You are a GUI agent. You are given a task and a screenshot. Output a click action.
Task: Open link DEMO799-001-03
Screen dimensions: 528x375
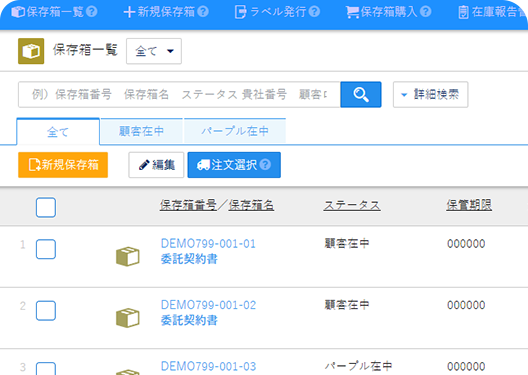click(208, 366)
